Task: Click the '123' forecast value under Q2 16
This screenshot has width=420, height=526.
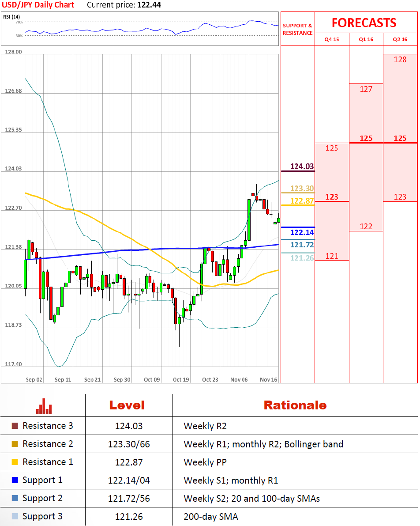Action: tap(400, 197)
